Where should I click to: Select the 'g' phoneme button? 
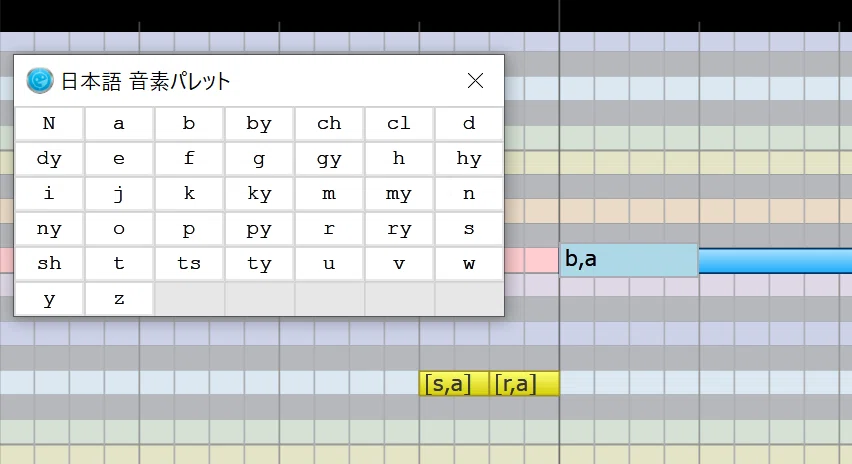pos(259,159)
